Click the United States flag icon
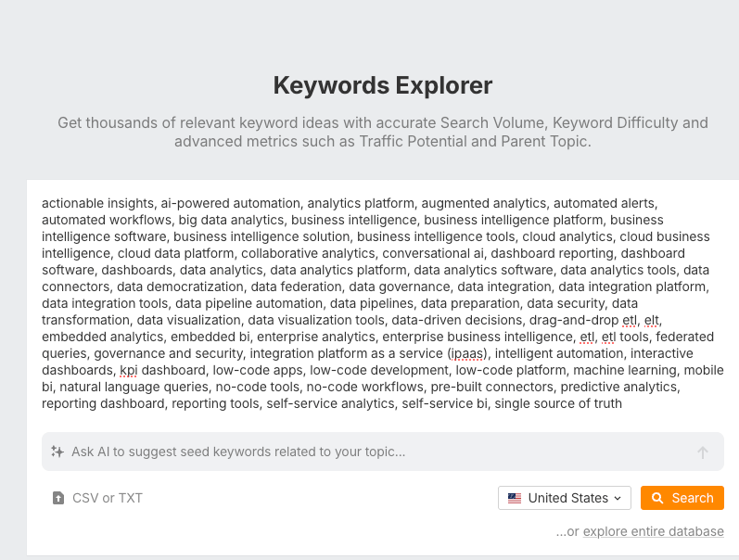Screen dimensions: 739x560 pyautogui.click(x=515, y=498)
